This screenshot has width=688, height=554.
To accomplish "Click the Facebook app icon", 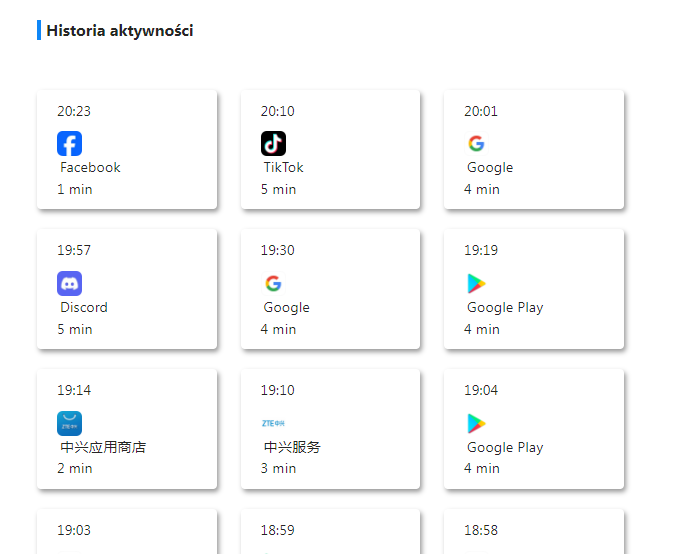I will [x=69, y=143].
